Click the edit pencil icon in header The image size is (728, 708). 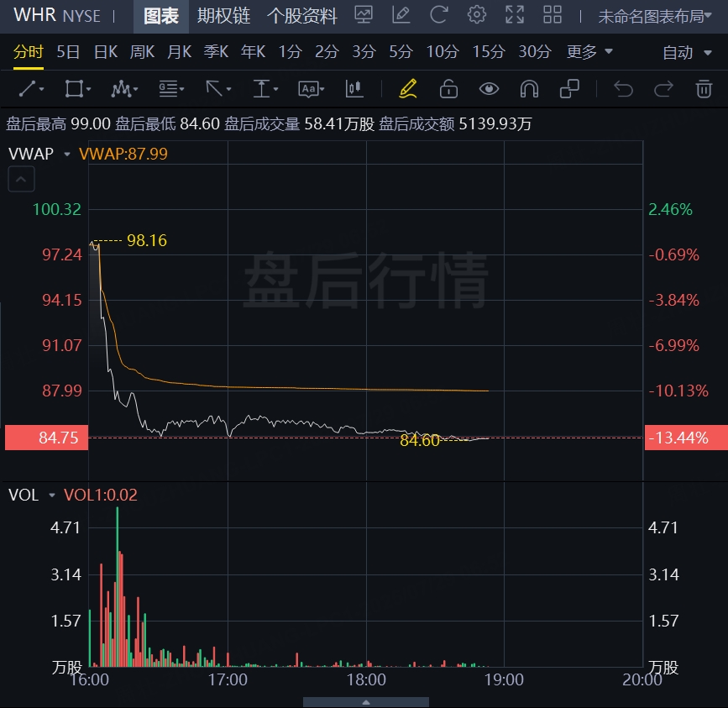pyautogui.click(x=401, y=15)
